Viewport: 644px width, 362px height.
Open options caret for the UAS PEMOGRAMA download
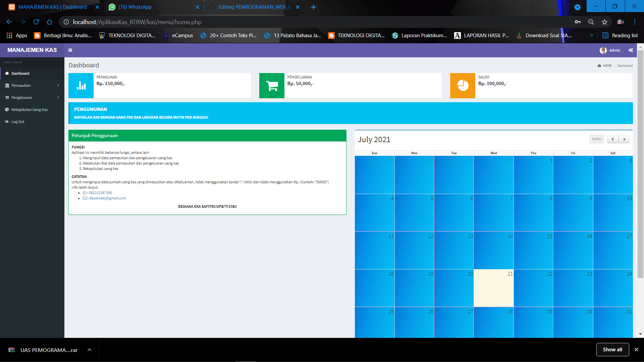pyautogui.click(x=89, y=350)
